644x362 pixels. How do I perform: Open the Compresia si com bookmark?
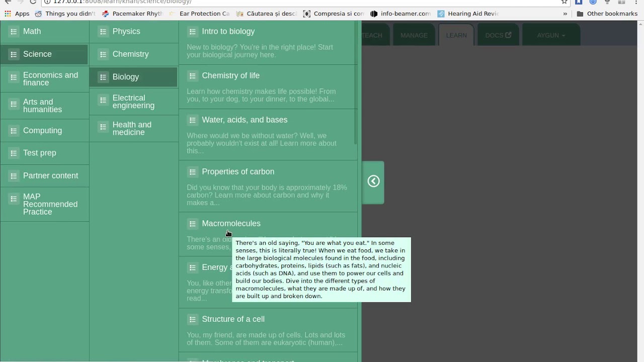[x=334, y=14]
